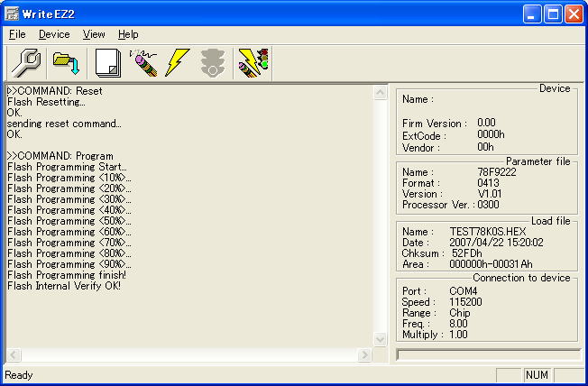Click the horizontal scrollbar right arrow
588x386 pixels.
coord(365,355)
